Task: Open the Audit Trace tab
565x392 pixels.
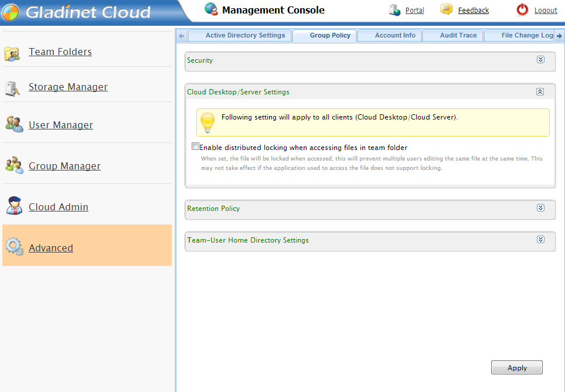Action: 453,35
